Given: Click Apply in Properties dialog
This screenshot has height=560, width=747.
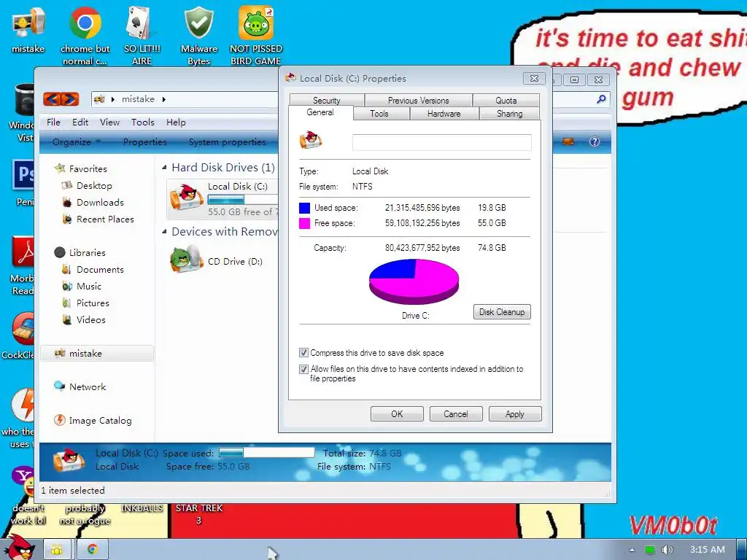Looking at the screenshot, I should (x=514, y=414).
